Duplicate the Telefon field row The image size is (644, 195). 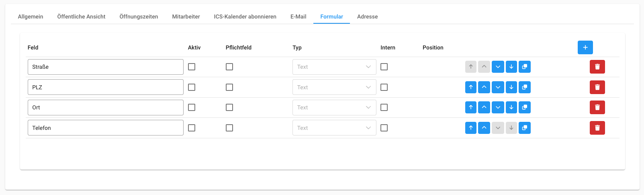point(525,128)
